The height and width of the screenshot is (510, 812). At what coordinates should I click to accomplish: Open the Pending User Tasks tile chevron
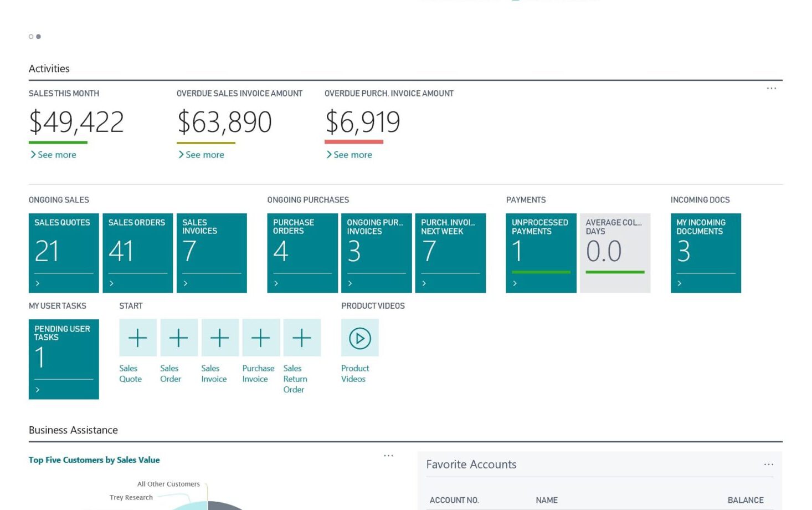pos(38,390)
